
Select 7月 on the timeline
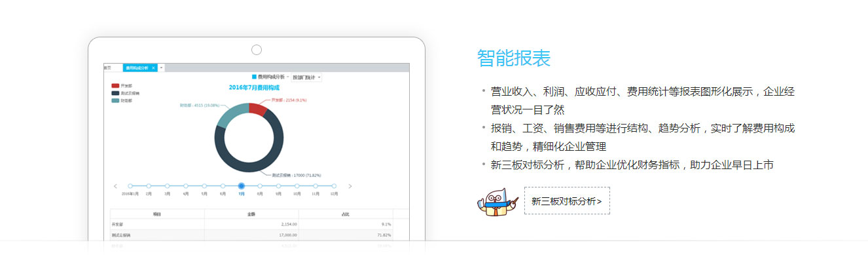coord(242,187)
